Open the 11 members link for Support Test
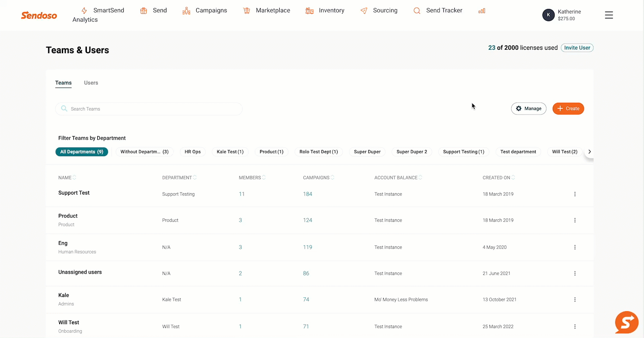 (242, 194)
